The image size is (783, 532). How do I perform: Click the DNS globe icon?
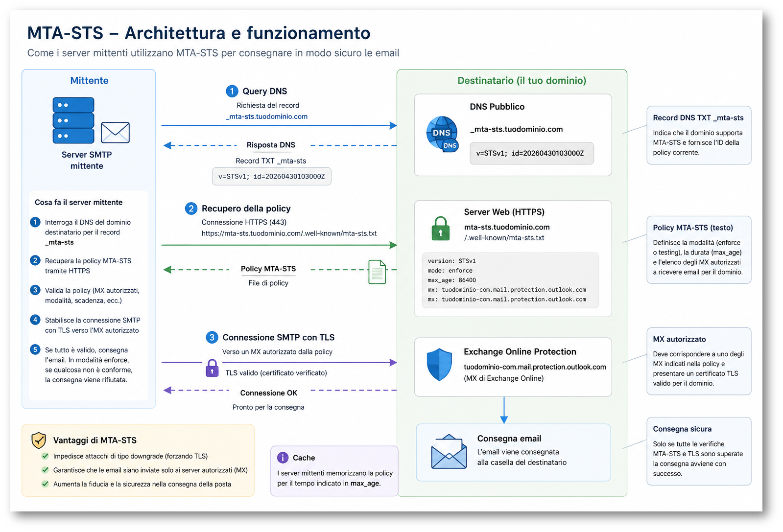click(442, 134)
